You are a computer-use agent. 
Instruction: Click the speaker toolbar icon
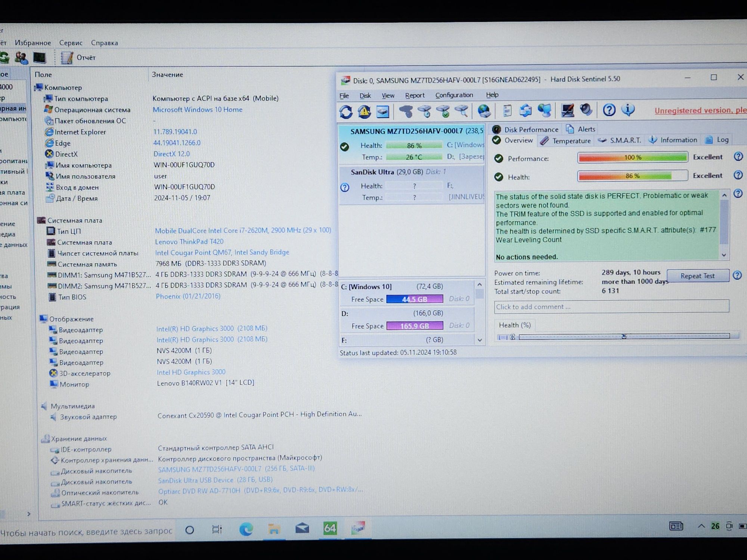click(586, 110)
